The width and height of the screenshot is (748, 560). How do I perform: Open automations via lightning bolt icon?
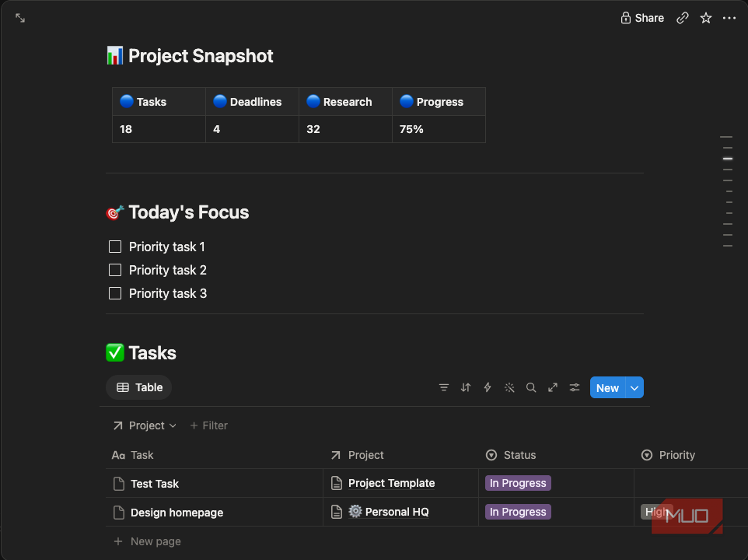[488, 387]
